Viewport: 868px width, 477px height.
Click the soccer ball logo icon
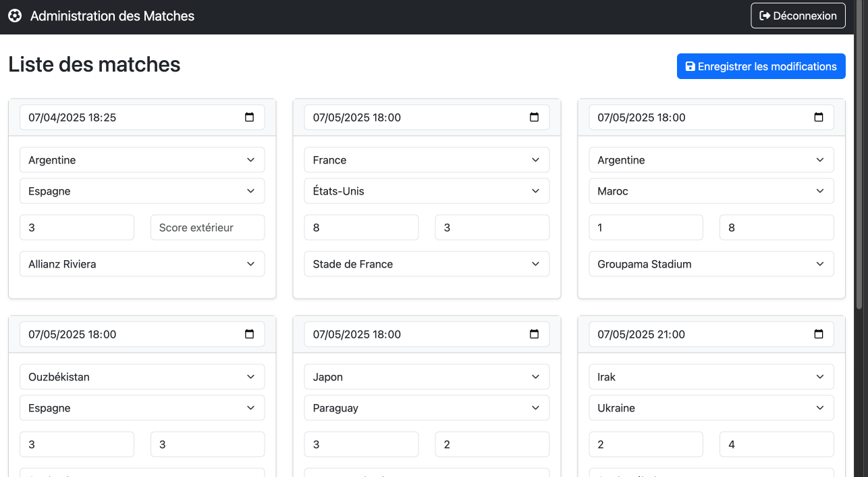coord(15,16)
